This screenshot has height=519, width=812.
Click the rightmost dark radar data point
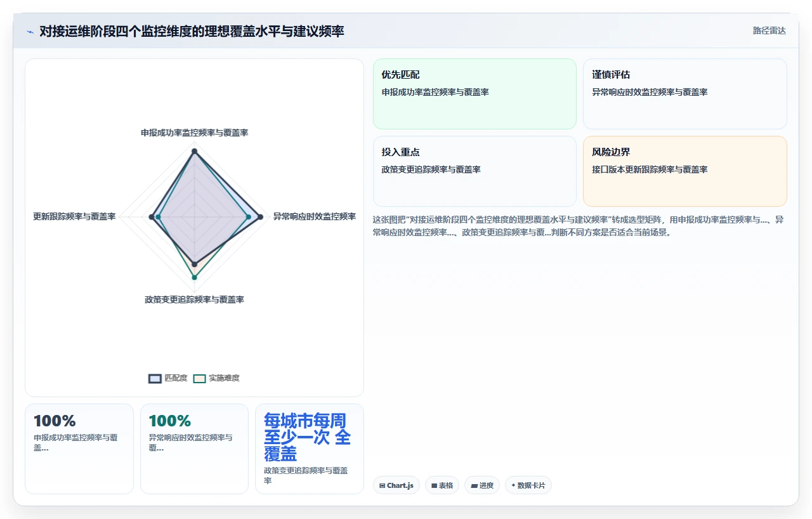coord(260,217)
